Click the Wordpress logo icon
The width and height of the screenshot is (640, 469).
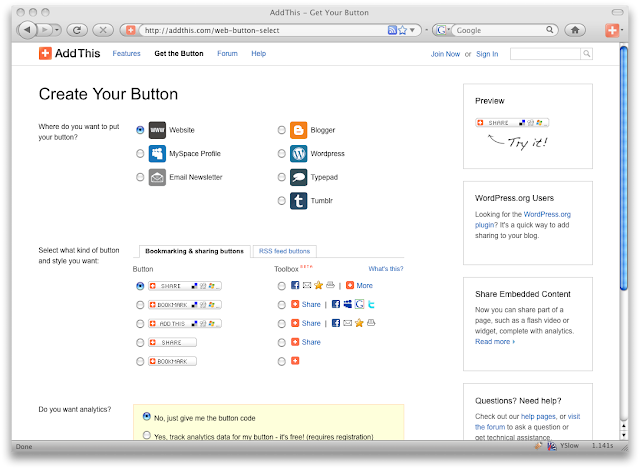(x=298, y=154)
